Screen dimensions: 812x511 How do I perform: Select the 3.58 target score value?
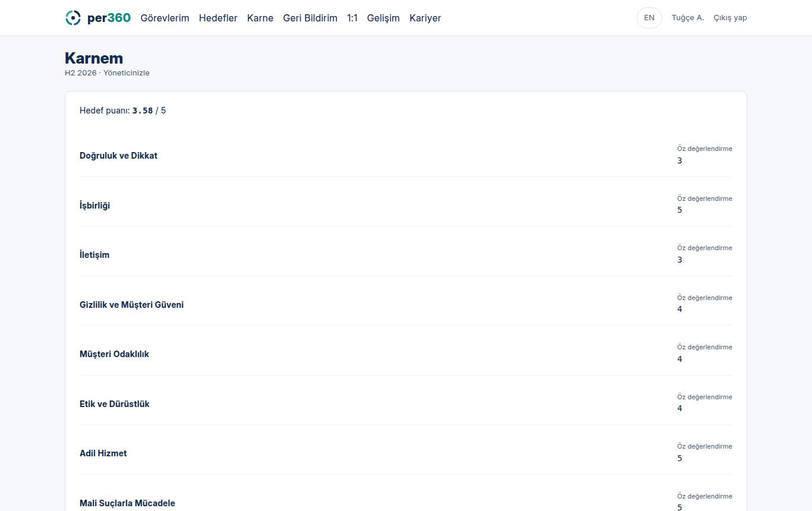[143, 111]
